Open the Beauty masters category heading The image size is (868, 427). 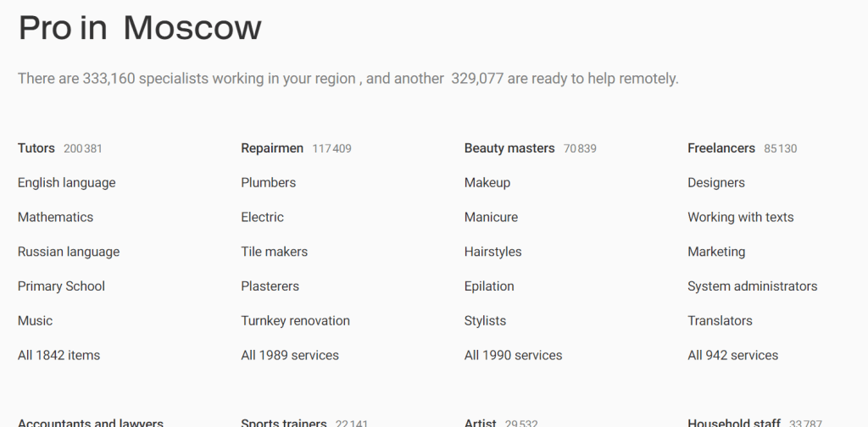(x=509, y=148)
